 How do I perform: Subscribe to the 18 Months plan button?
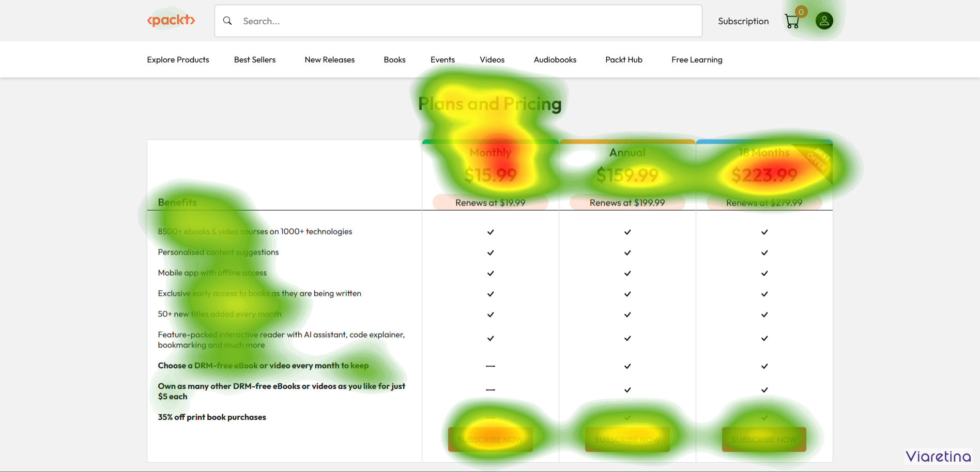(x=764, y=439)
